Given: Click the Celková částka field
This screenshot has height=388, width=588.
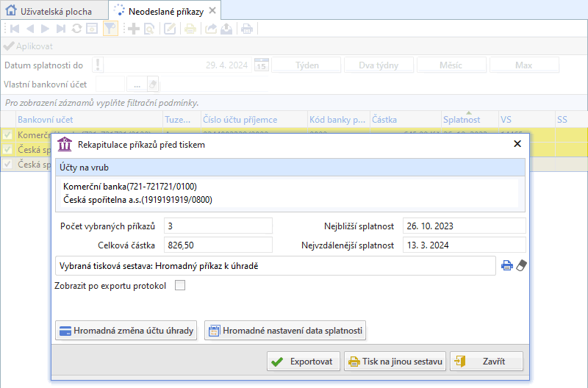Looking at the screenshot, I should coord(218,245).
